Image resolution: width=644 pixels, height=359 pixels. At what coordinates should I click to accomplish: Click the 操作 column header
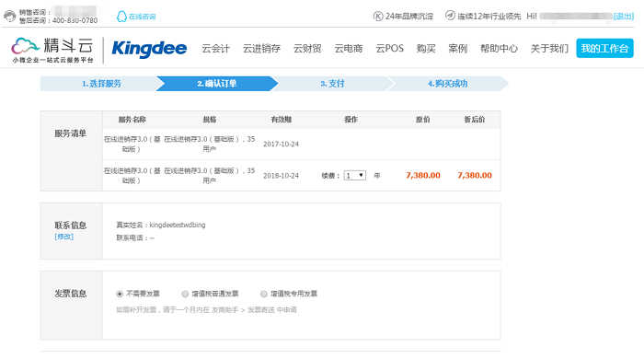tap(351, 120)
